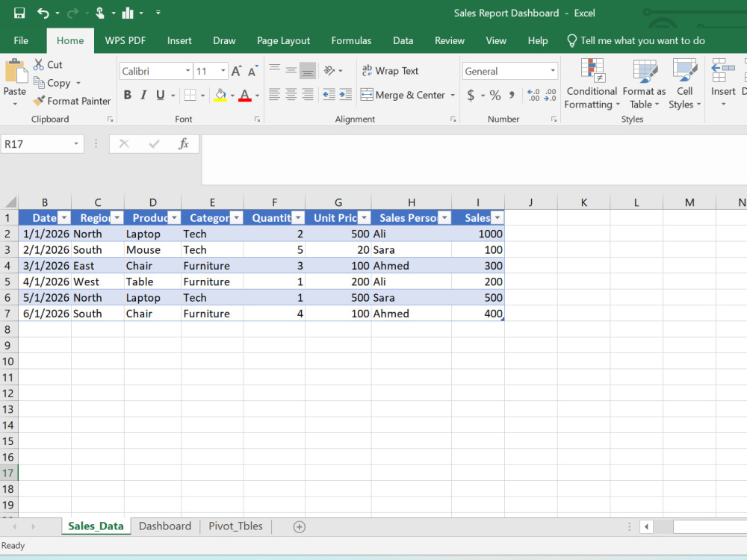Open Format as Table gallery
This screenshot has width=747, height=560.
point(644,84)
